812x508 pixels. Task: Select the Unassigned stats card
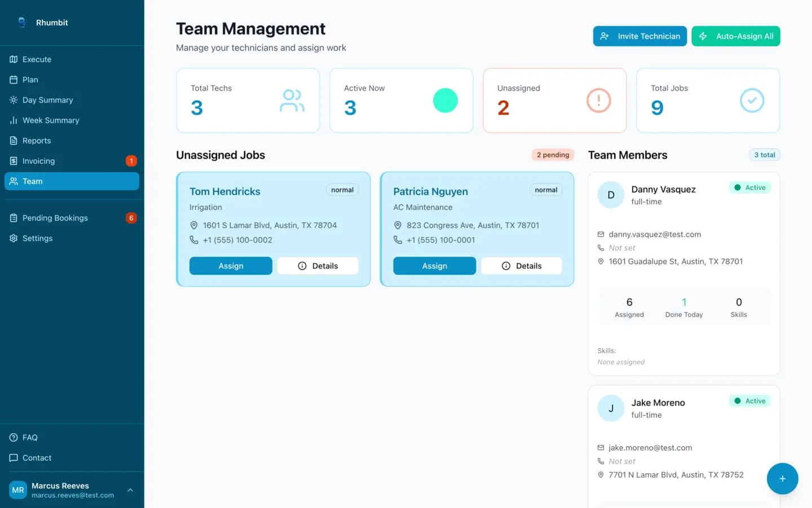554,100
